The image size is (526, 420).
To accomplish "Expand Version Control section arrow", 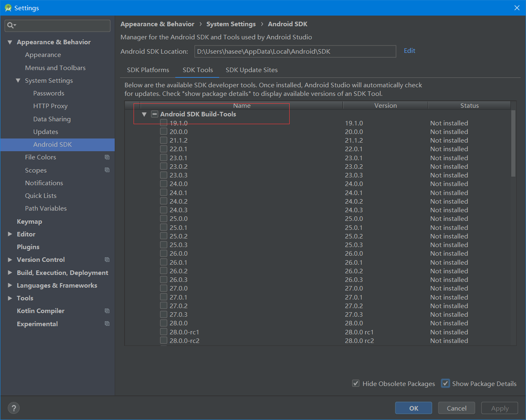I will click(x=10, y=260).
